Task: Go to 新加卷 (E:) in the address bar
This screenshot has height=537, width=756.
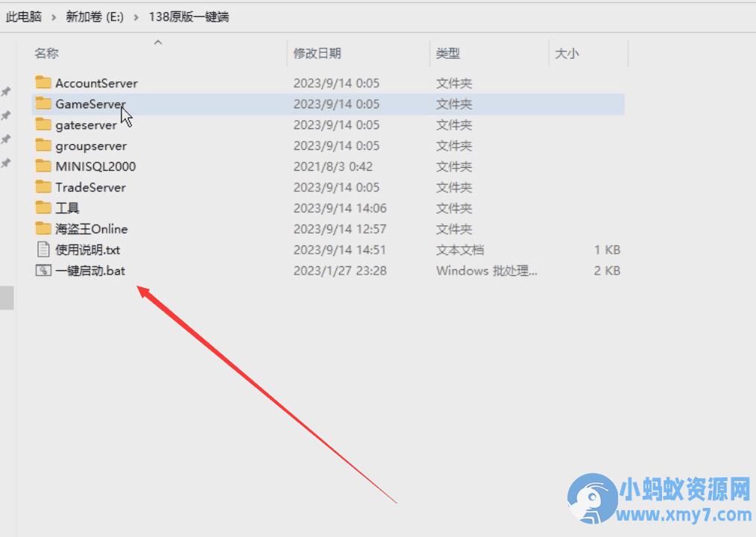Action: [95, 16]
